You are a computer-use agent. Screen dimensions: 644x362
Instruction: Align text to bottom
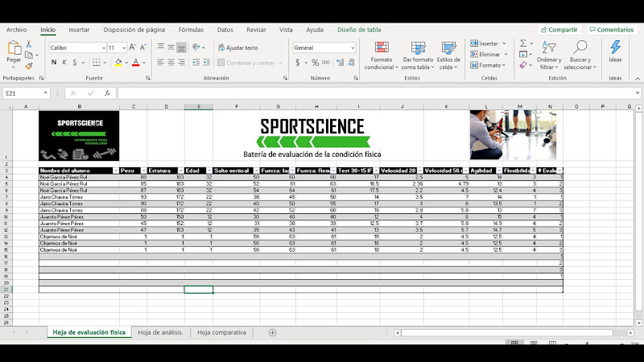pyautogui.click(x=181, y=47)
